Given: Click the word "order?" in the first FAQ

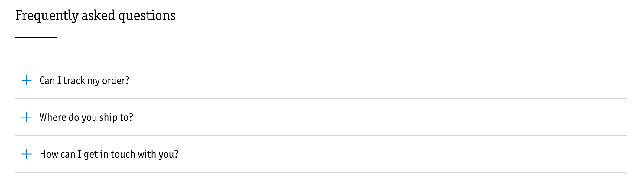Looking at the screenshot, I should click(x=116, y=80).
